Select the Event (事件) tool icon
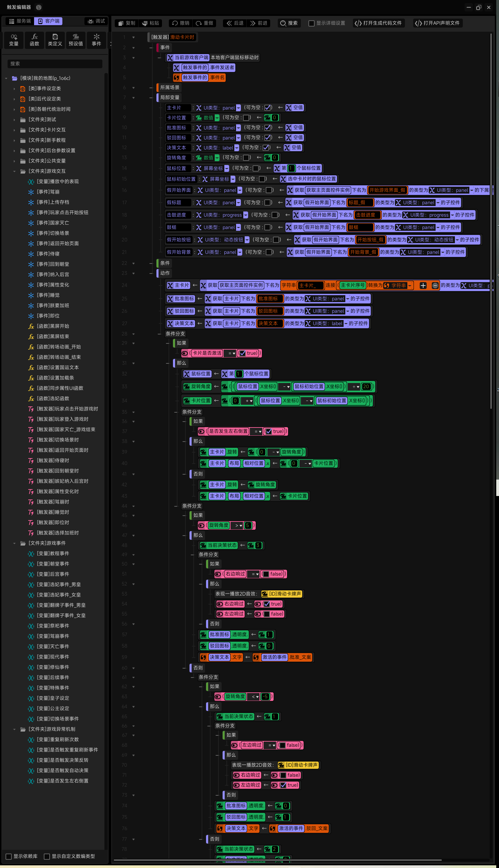 point(96,40)
